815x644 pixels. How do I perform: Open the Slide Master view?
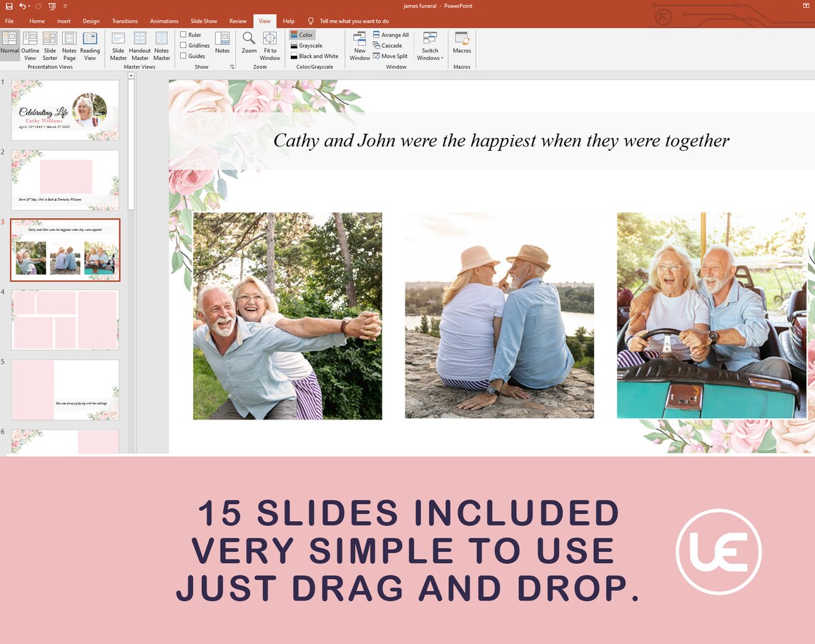(x=117, y=45)
